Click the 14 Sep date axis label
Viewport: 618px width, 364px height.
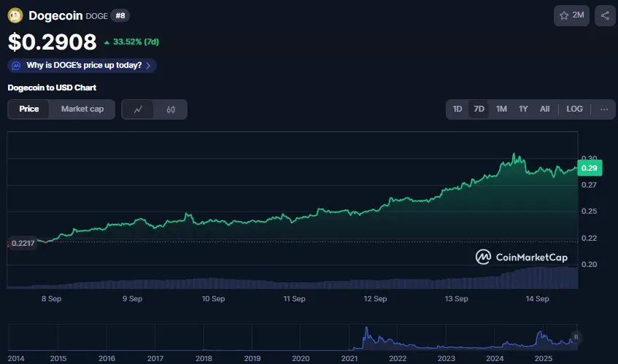point(537,298)
